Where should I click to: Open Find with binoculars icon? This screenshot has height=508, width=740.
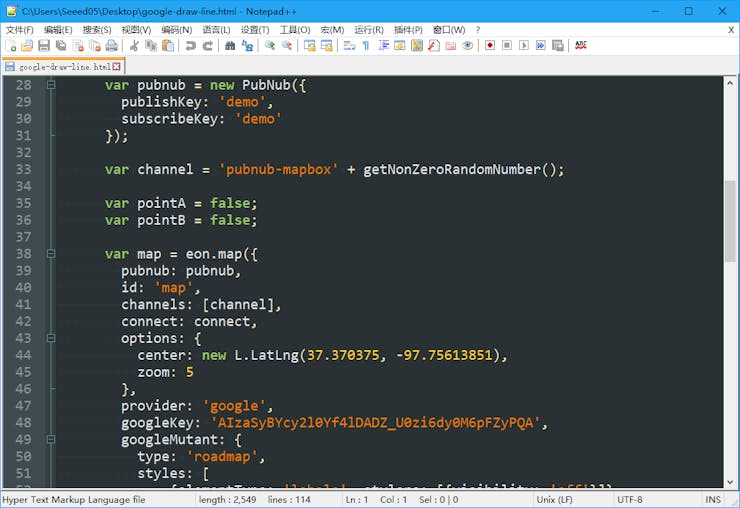[x=230, y=45]
